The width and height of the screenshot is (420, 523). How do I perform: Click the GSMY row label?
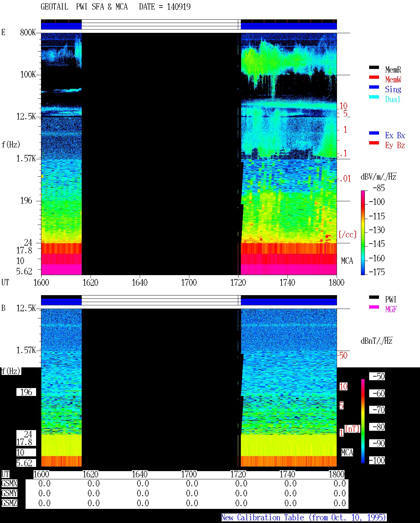(9, 493)
